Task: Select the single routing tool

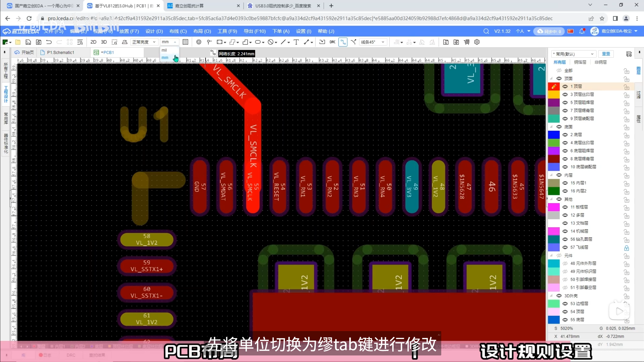Action: [343, 42]
